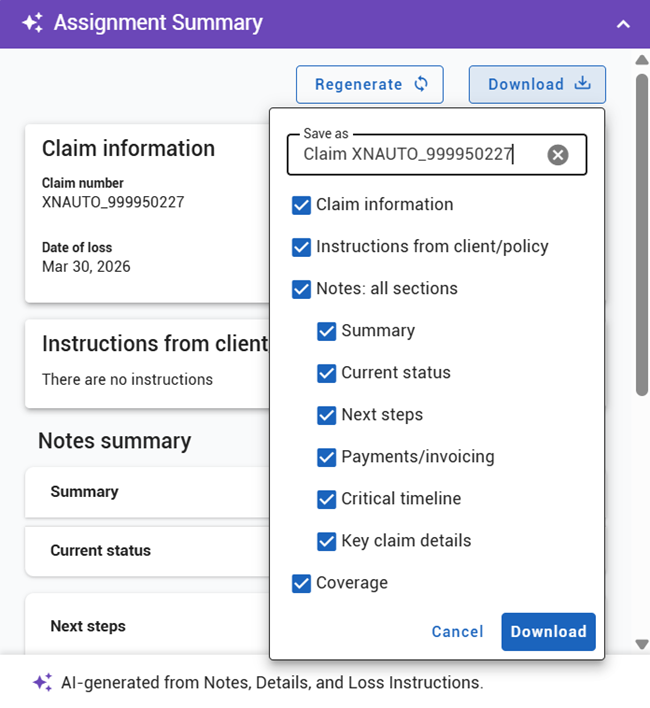
Task: Uncheck Notes: all sections checkbox
Action: pos(301,289)
